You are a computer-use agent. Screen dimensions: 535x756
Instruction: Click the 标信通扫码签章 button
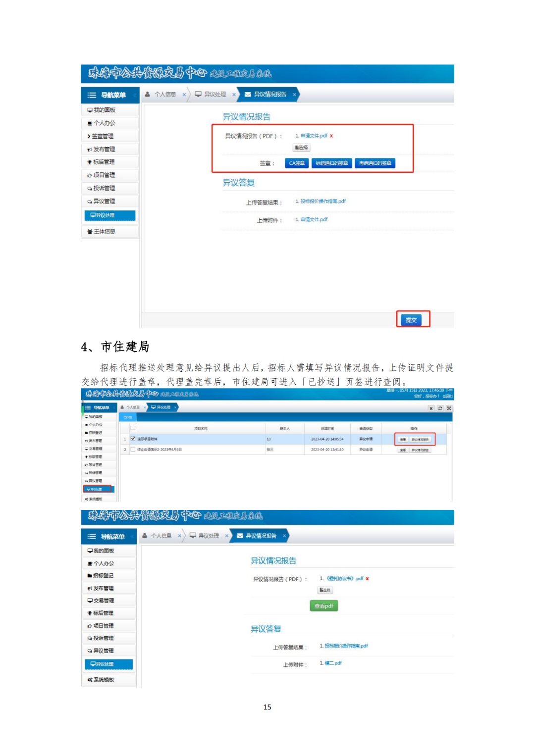pyautogui.click(x=332, y=163)
